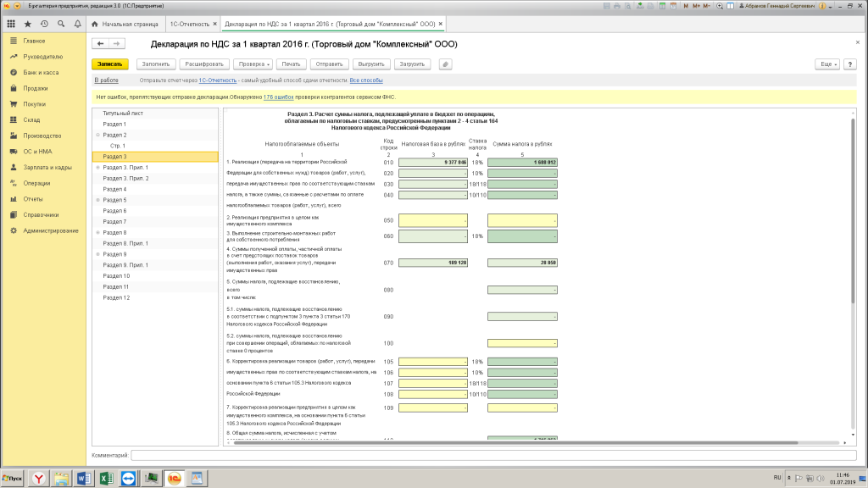Screen dimensions: 868x488
Task: Click the info icon in title bar
Action: click(822, 6)
